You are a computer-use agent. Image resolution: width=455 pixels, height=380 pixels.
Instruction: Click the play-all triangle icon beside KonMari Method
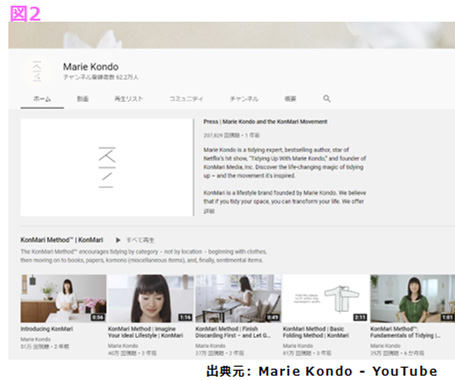pyautogui.click(x=118, y=240)
